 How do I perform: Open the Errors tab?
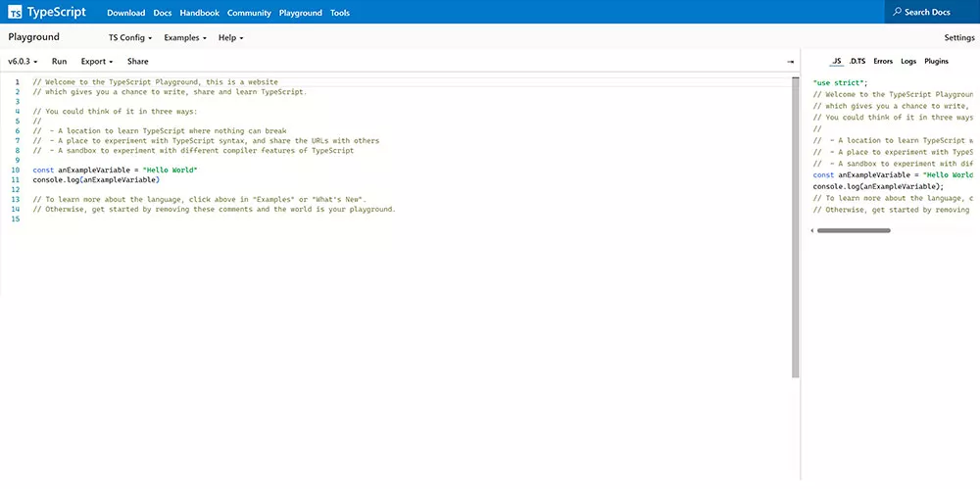tap(883, 62)
